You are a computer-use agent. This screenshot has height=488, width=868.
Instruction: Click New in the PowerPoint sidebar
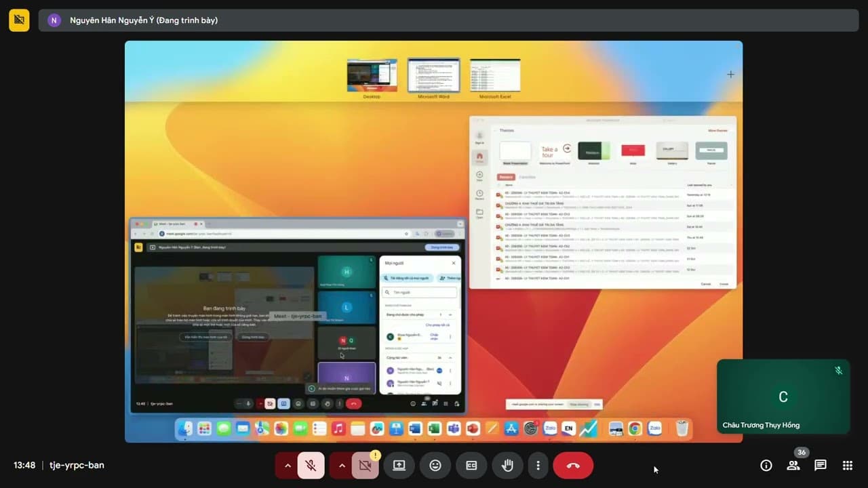pyautogui.click(x=479, y=176)
